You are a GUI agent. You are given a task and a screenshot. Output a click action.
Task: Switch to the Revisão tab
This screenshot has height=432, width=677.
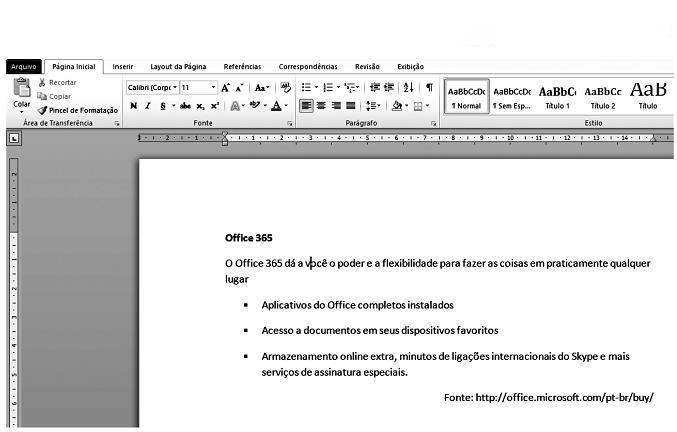click(x=367, y=66)
